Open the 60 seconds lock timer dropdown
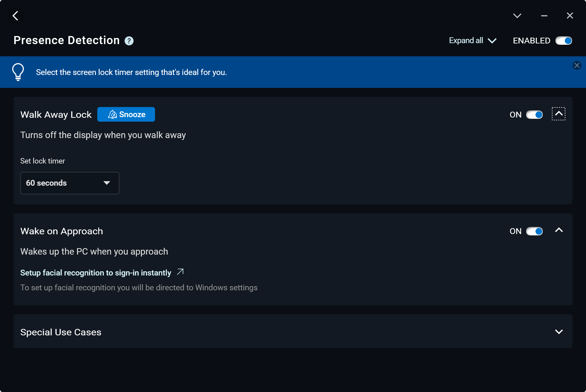This screenshot has height=392, width=586. pos(70,183)
